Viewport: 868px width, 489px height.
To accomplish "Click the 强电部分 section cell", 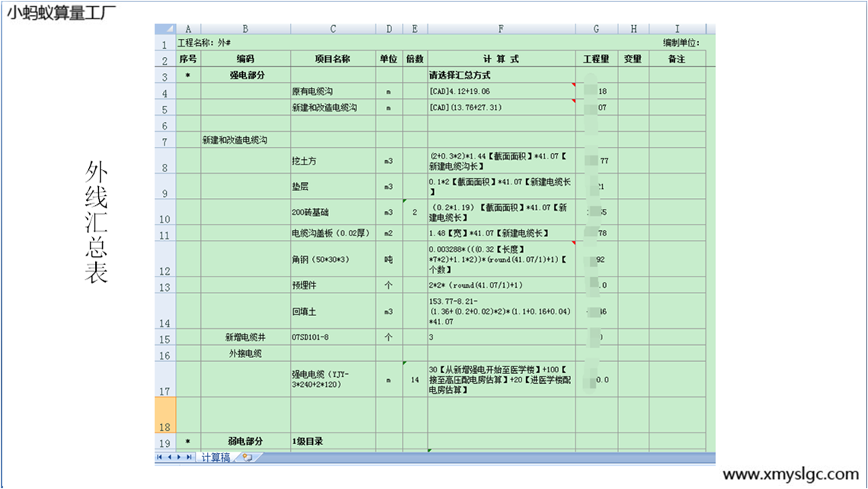I will pos(244,75).
